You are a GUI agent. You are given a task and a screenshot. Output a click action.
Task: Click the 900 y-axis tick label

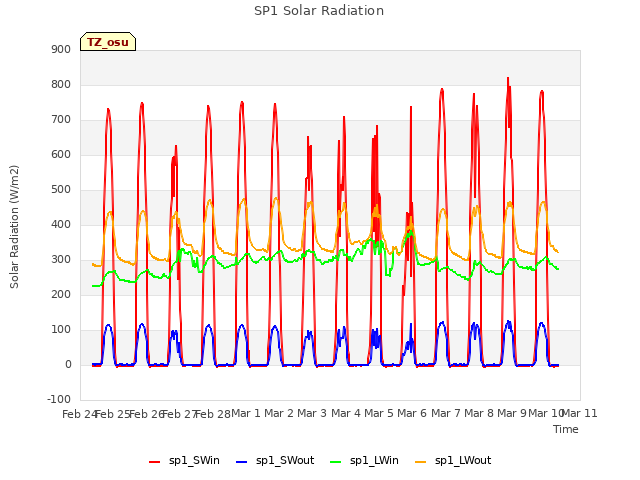(61, 49)
